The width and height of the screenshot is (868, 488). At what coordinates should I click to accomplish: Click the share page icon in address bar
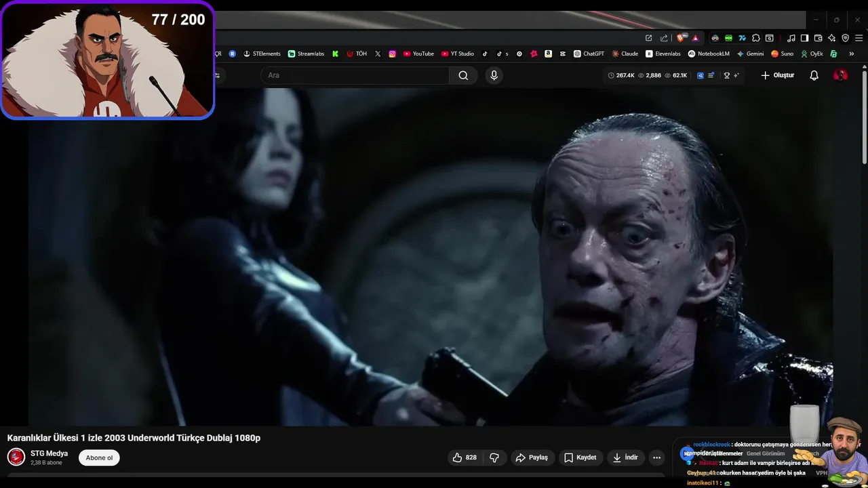(664, 38)
